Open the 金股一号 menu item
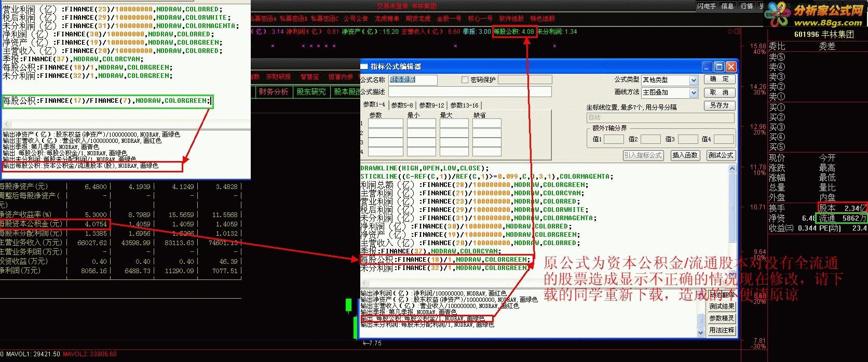This screenshot has height=362, width=868. pos(449,19)
